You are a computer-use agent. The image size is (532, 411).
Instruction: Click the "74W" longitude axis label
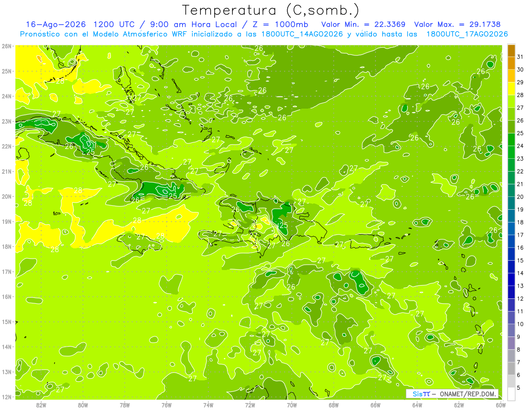[208, 405]
